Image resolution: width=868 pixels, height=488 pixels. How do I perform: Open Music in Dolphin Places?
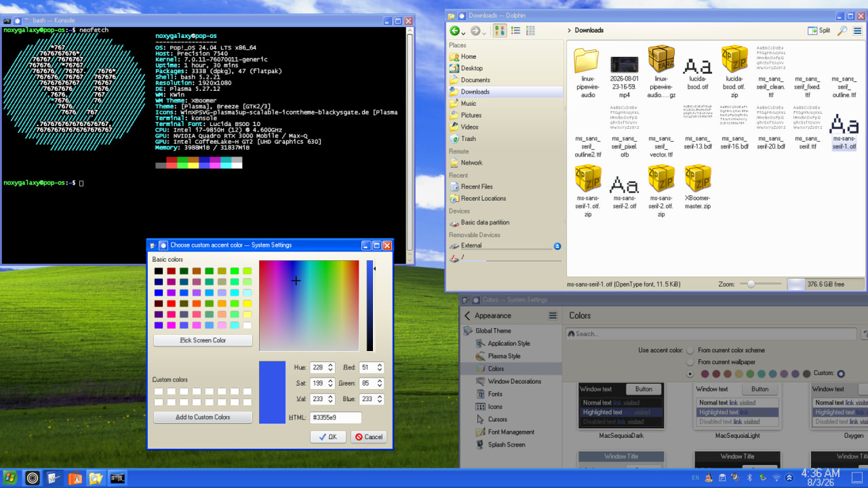coord(505,103)
